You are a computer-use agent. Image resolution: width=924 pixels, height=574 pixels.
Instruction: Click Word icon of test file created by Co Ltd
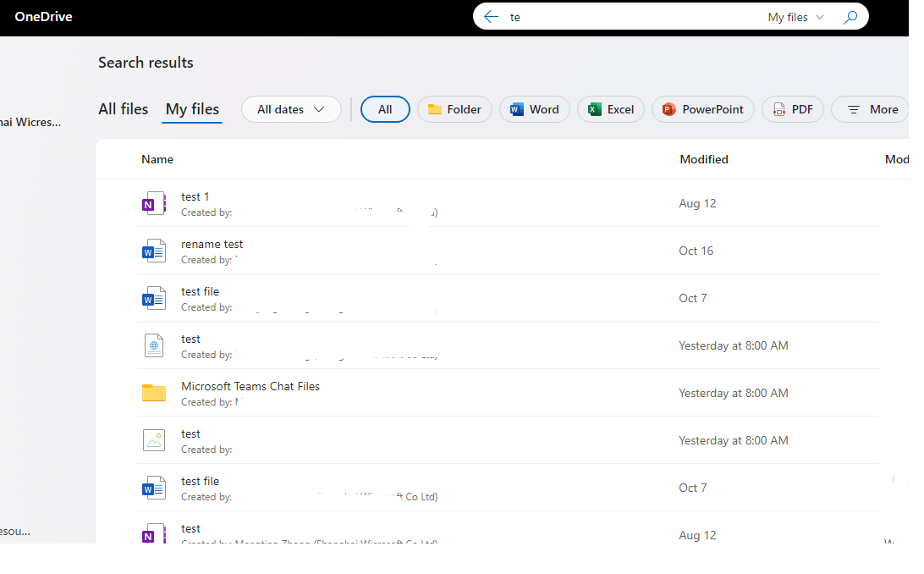154,488
